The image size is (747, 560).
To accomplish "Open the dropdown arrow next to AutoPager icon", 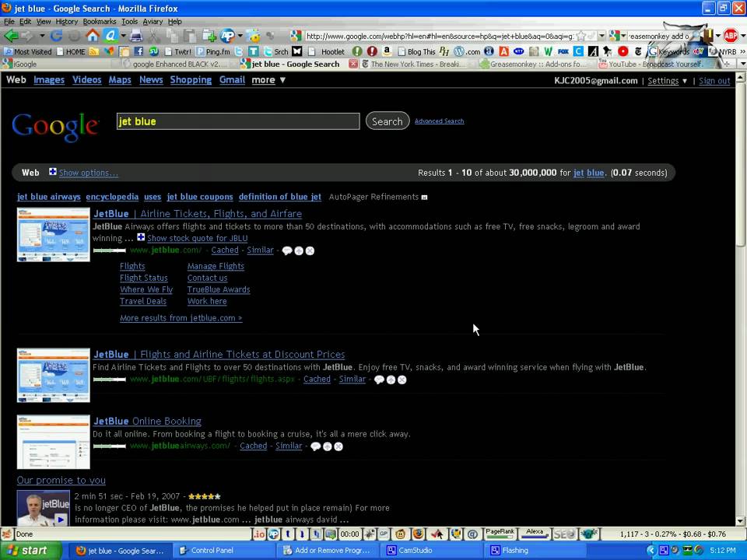I will (240, 36).
